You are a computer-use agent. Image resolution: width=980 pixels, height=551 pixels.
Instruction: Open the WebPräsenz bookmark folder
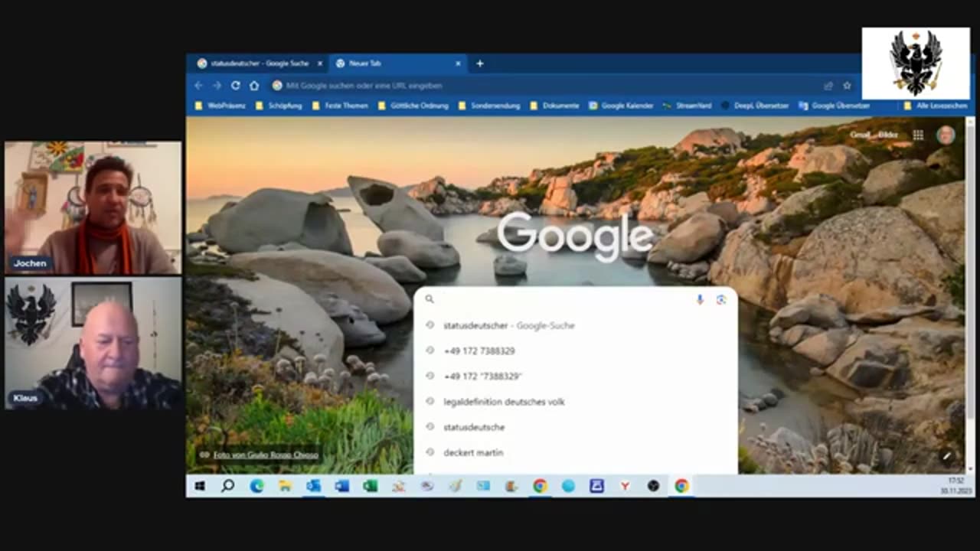click(220, 106)
